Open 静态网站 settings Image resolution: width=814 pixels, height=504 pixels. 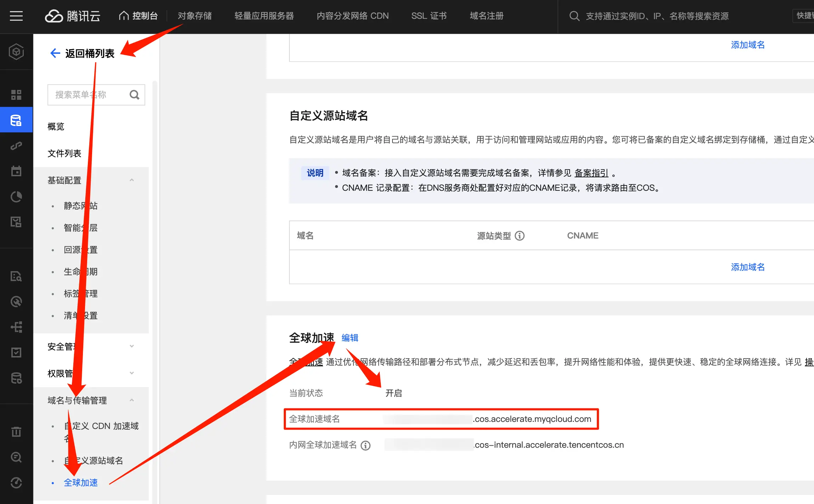pyautogui.click(x=81, y=206)
